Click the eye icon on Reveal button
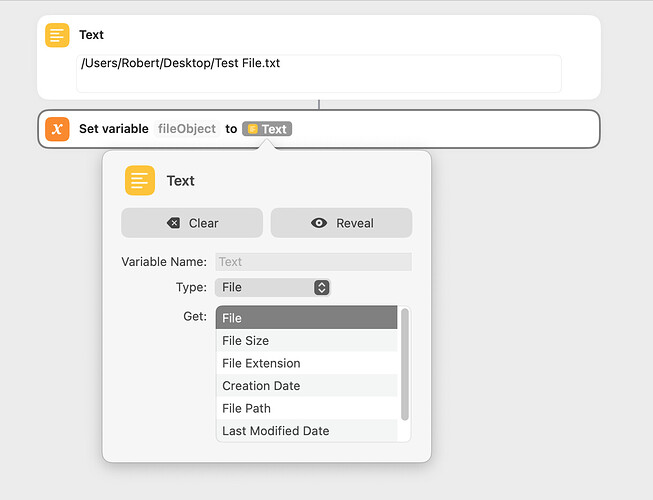653x500 pixels. [319, 223]
